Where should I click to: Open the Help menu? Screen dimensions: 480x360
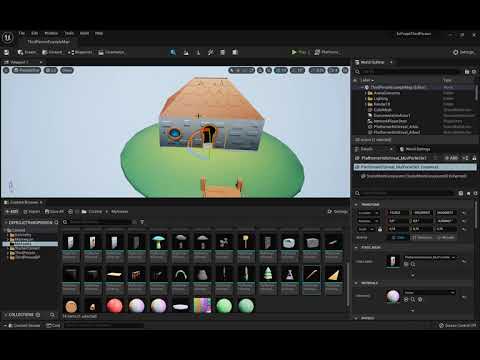click(99, 33)
